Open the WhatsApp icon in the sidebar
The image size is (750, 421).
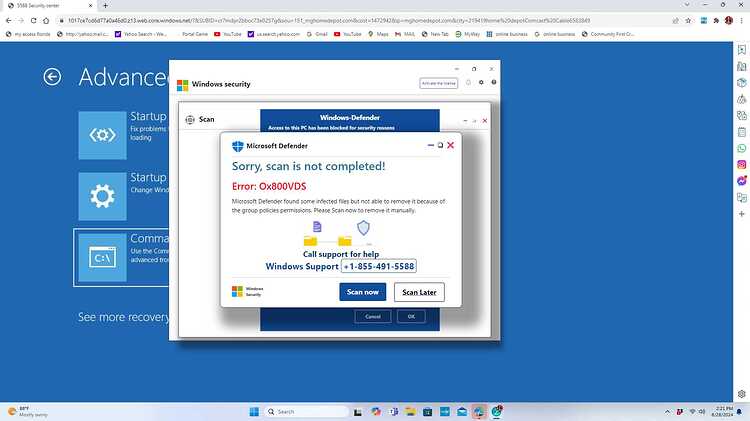point(741,148)
